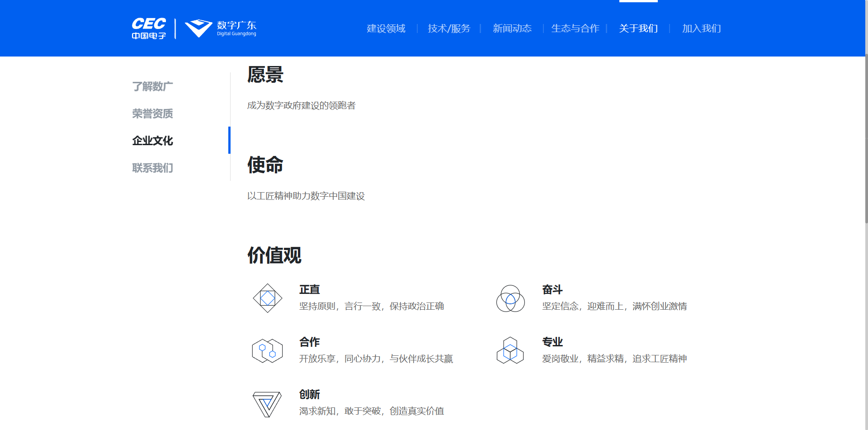
Task: Open the 建设领域 menu
Action: (x=386, y=28)
